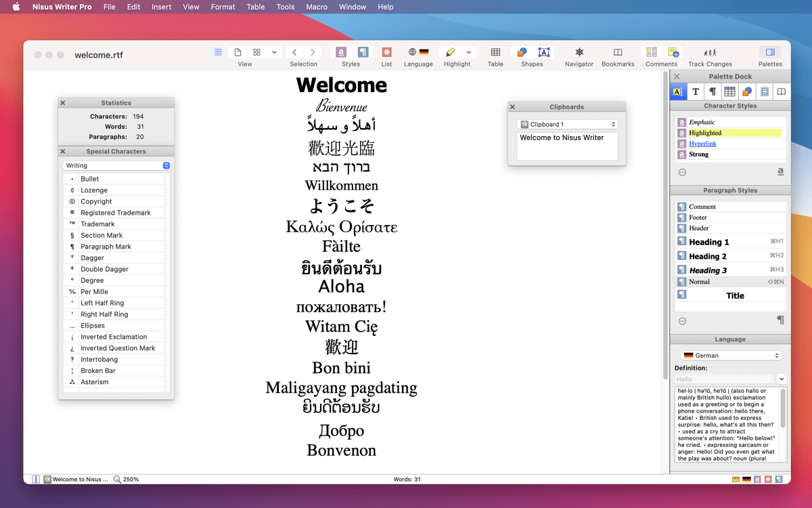Switch to Page view in toolbar
812x508 pixels.
coord(238,52)
